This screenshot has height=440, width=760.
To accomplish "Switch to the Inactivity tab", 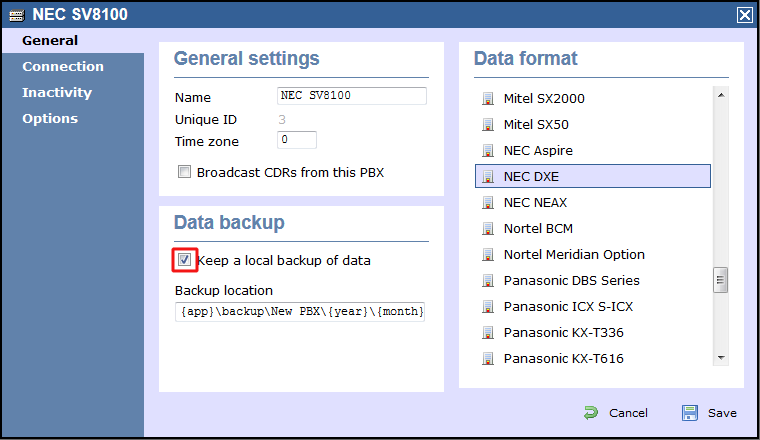I will tap(57, 93).
